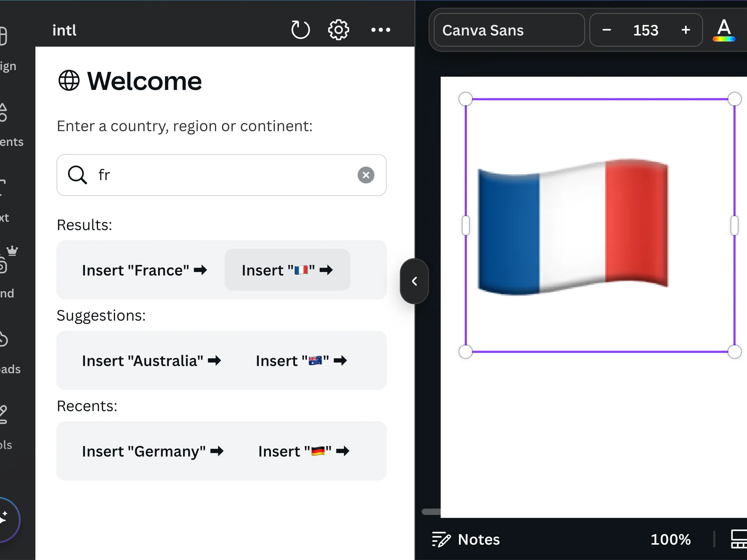The image size is (747, 560).
Task: Open the intl app settings gear
Action: (x=338, y=30)
